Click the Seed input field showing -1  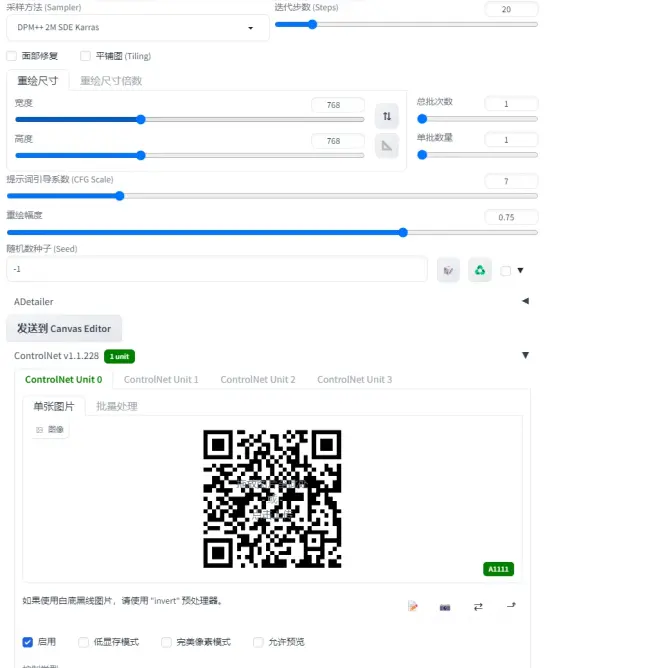(x=217, y=269)
